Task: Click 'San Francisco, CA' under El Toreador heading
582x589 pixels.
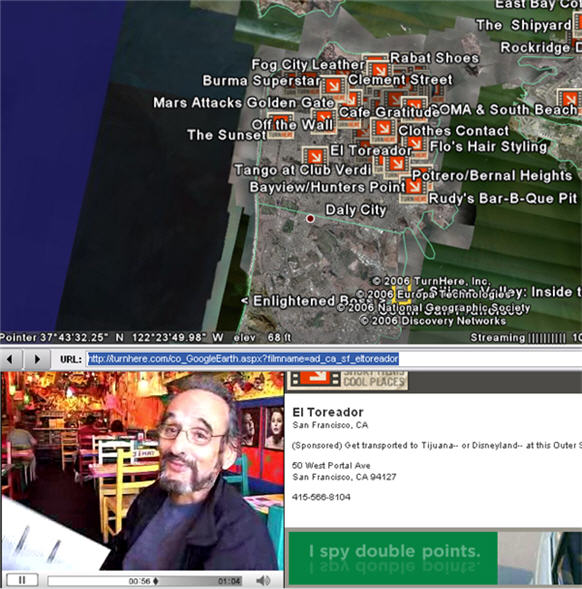Action: pos(330,425)
